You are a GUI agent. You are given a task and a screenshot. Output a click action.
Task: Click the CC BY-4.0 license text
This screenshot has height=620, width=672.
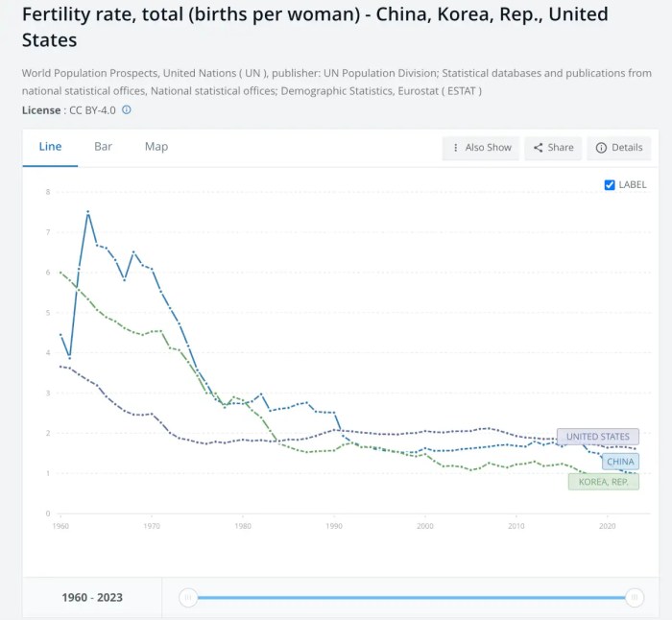point(92,110)
